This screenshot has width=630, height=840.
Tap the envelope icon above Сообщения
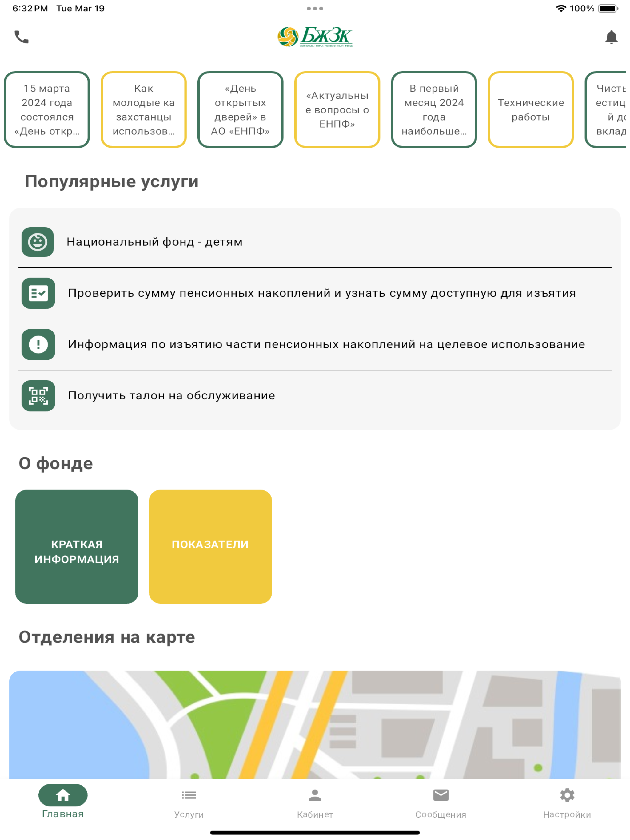pyautogui.click(x=441, y=795)
